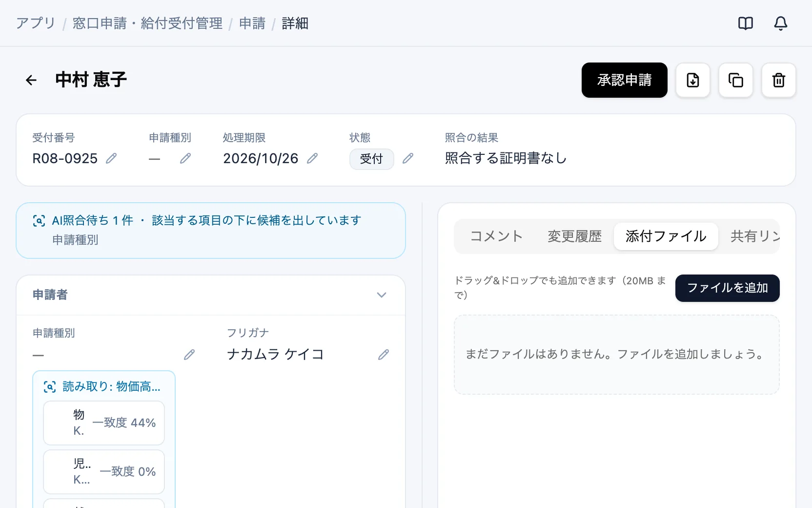Screen dimensions: 812x508
Task: Open notifications bell icon
Action: click(781, 23)
